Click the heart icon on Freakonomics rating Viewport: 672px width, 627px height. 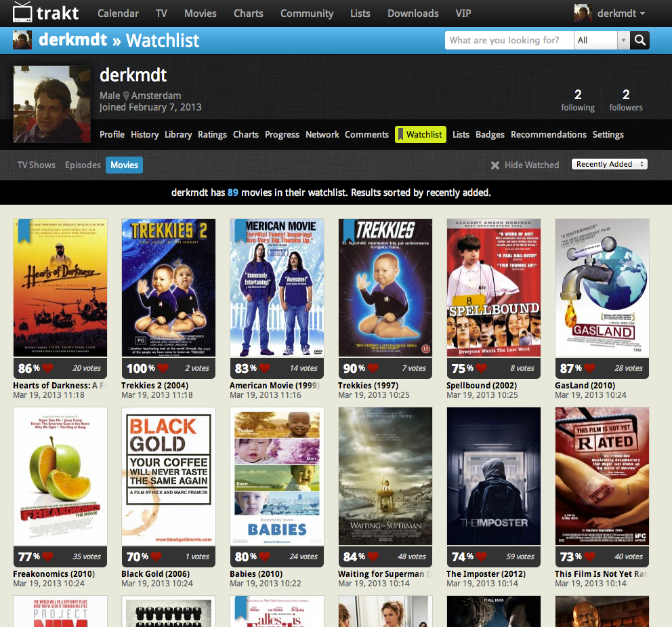(47, 557)
